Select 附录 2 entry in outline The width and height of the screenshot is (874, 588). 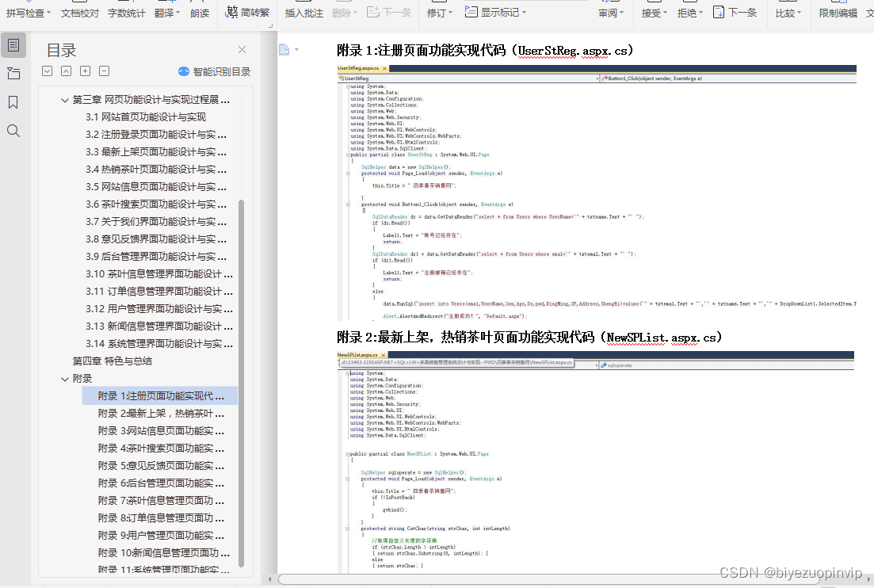point(161,414)
